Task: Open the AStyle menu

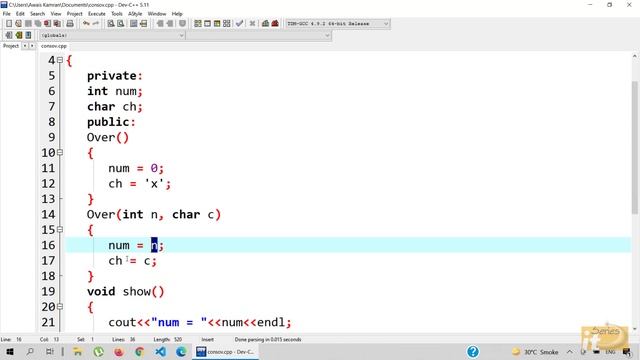Action: click(135, 14)
